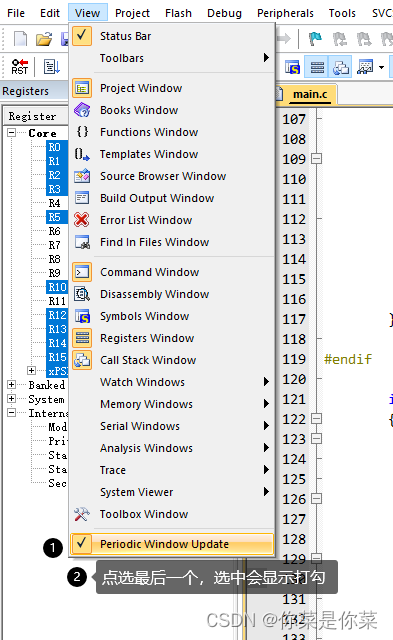This screenshot has height=640, width=393.
Task: Click the RST reset CPU icon
Action: click(x=20, y=67)
